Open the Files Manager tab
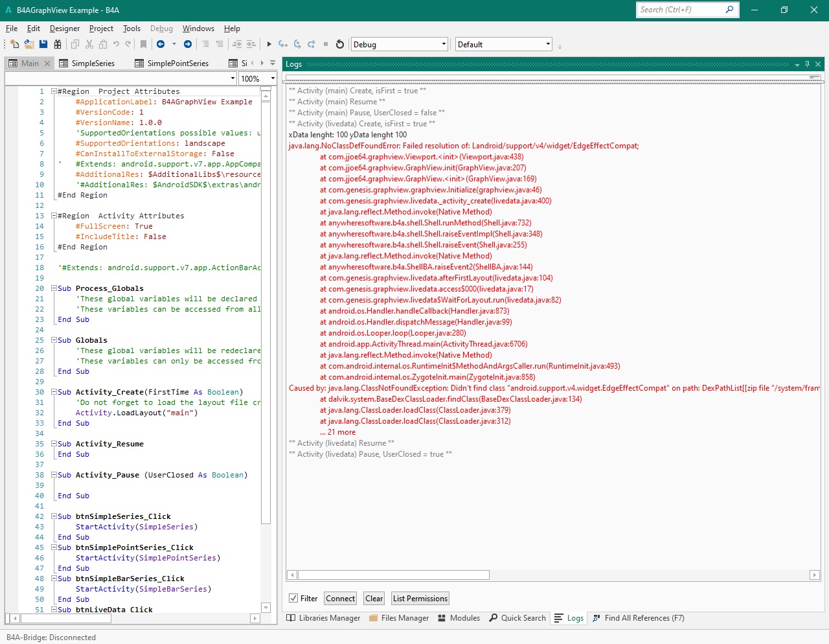The width and height of the screenshot is (829, 644). coord(399,618)
